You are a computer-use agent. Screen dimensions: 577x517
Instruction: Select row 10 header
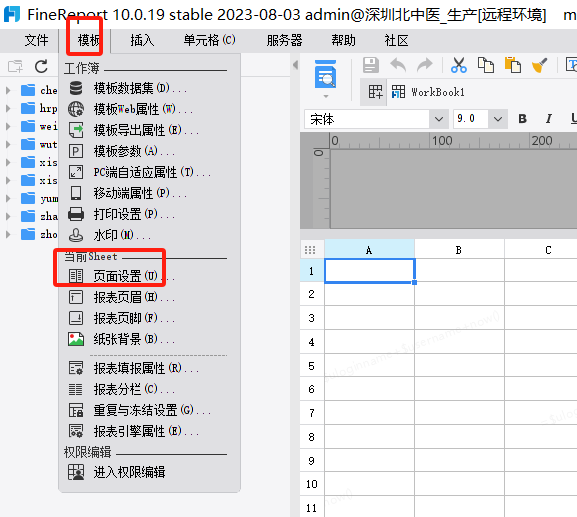[x=312, y=484]
